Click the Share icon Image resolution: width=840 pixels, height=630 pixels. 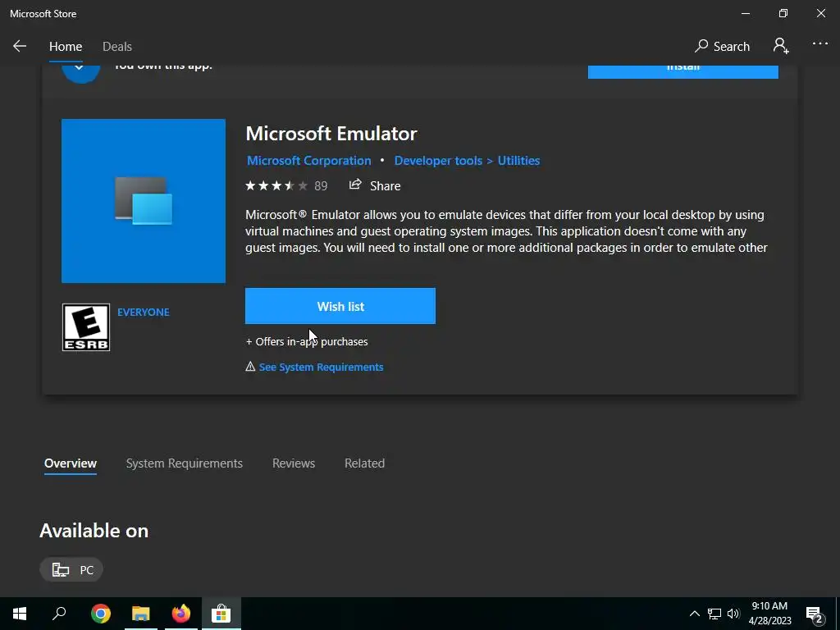tap(355, 185)
